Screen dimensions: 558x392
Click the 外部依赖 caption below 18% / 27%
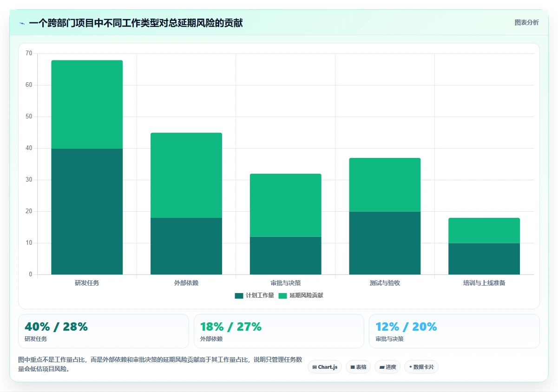(211, 339)
